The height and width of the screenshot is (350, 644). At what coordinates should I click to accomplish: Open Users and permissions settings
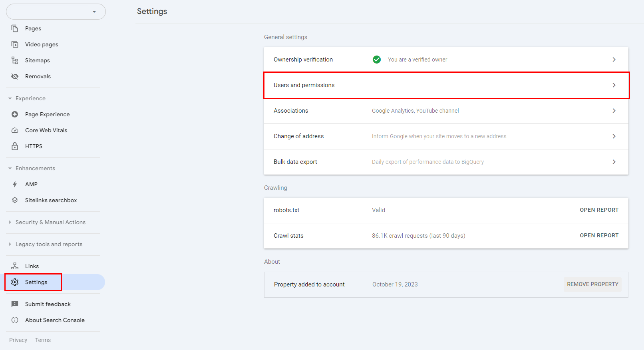tap(446, 85)
